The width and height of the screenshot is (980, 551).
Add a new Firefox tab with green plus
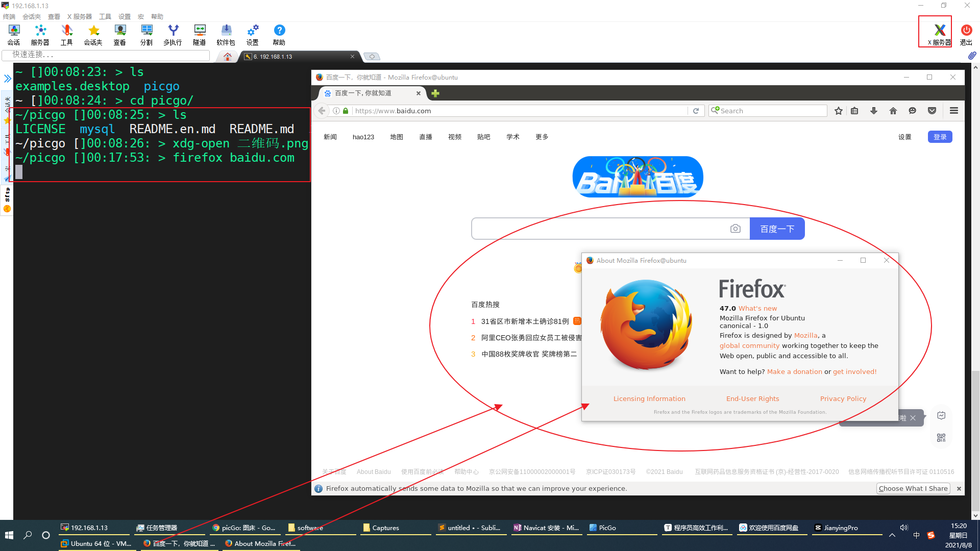[x=435, y=93]
